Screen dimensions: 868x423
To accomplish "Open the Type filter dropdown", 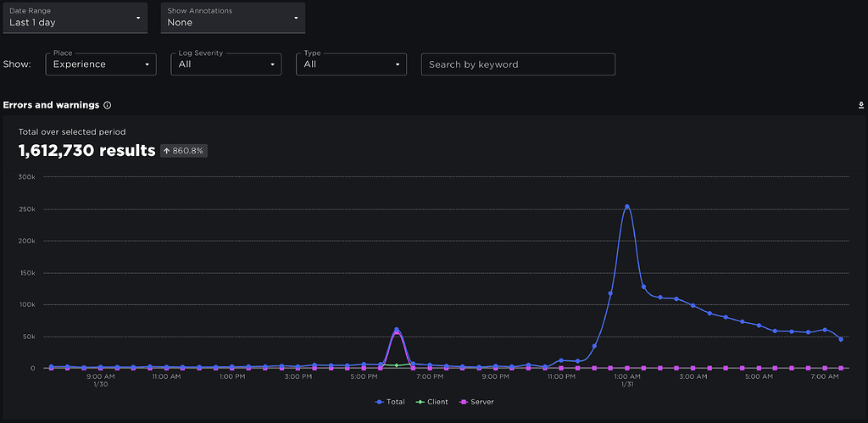I will [352, 64].
